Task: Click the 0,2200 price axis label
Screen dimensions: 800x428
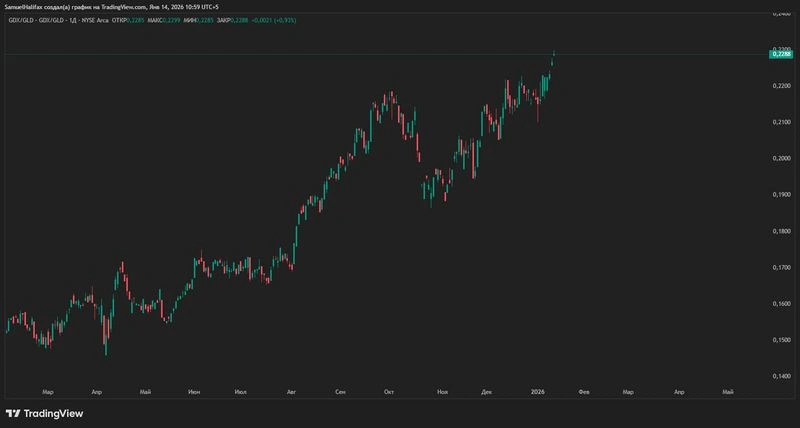Action: (x=780, y=86)
